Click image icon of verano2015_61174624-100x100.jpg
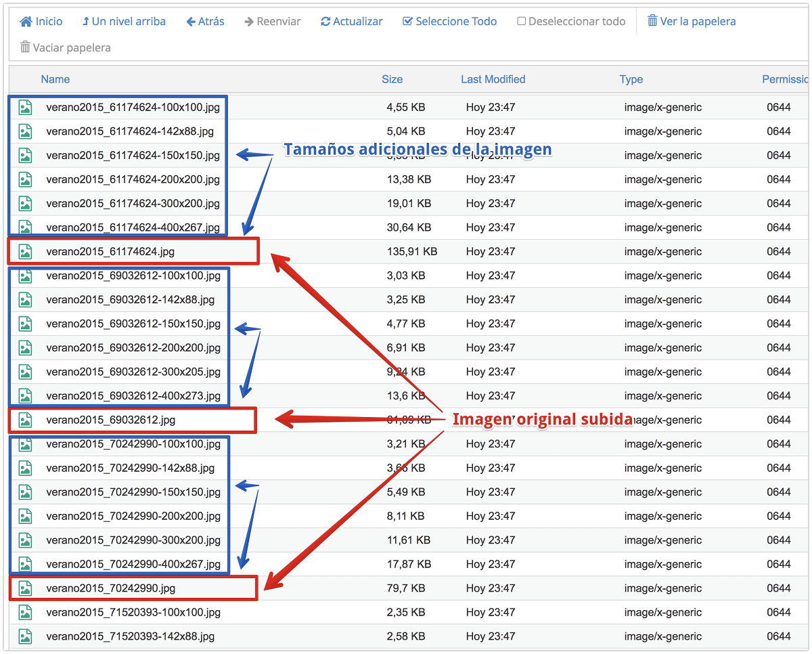Image resolution: width=812 pixels, height=654 pixels. (26, 107)
